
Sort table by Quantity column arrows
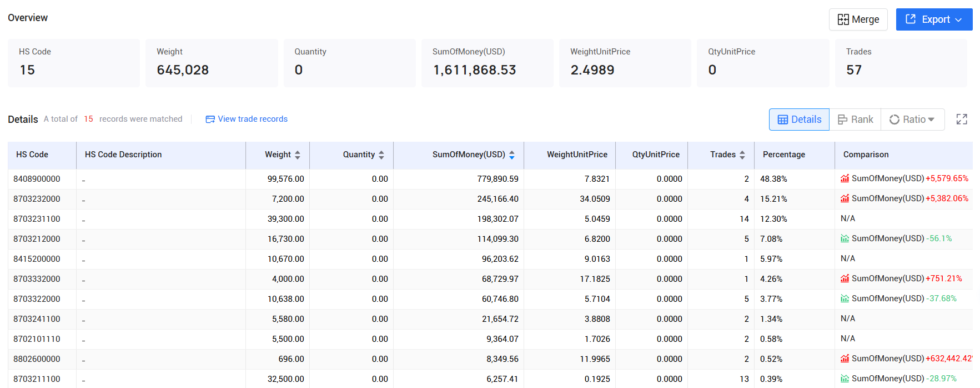pyautogui.click(x=381, y=155)
